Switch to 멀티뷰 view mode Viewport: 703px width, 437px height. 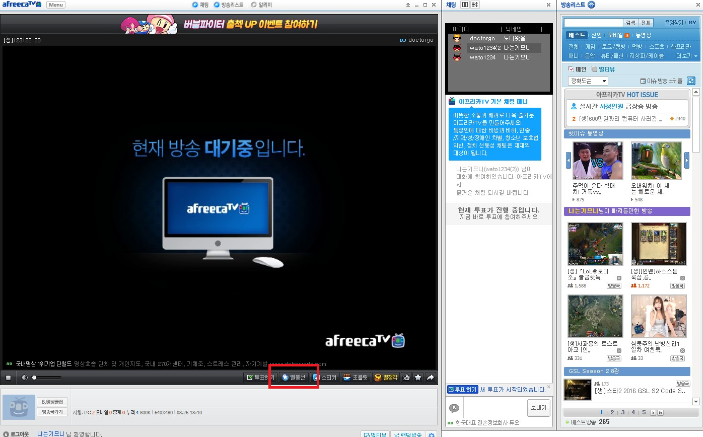603,69
